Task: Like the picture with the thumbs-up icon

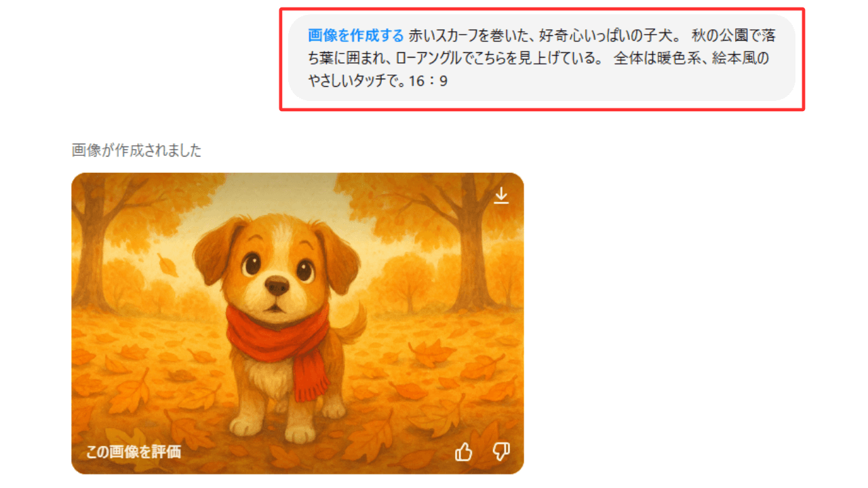Action: coord(464,451)
